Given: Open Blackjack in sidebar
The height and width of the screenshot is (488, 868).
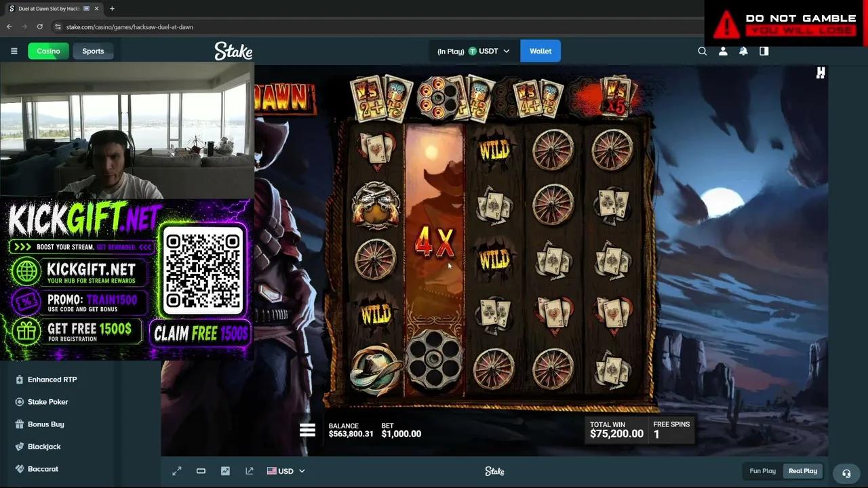Looking at the screenshot, I should pos(44,447).
